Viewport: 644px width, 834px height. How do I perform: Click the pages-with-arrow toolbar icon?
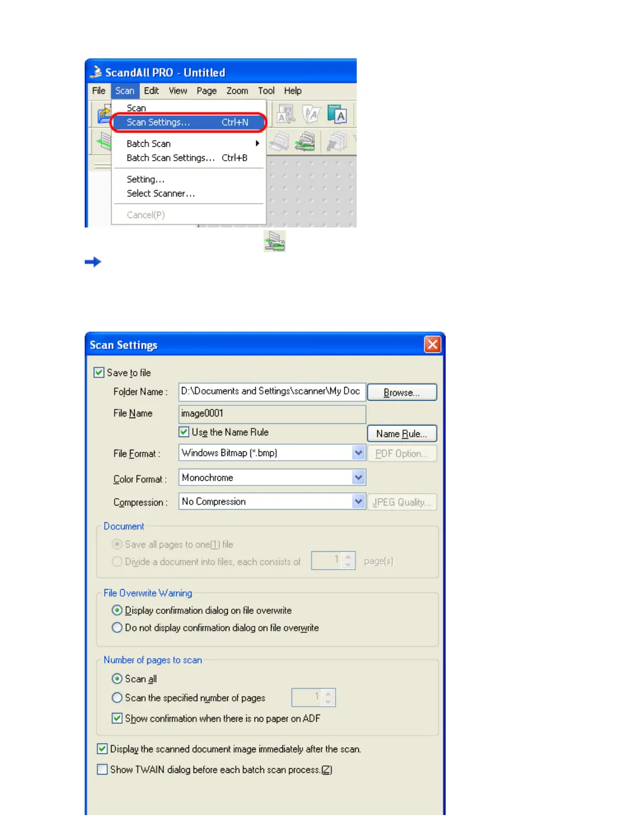336,142
